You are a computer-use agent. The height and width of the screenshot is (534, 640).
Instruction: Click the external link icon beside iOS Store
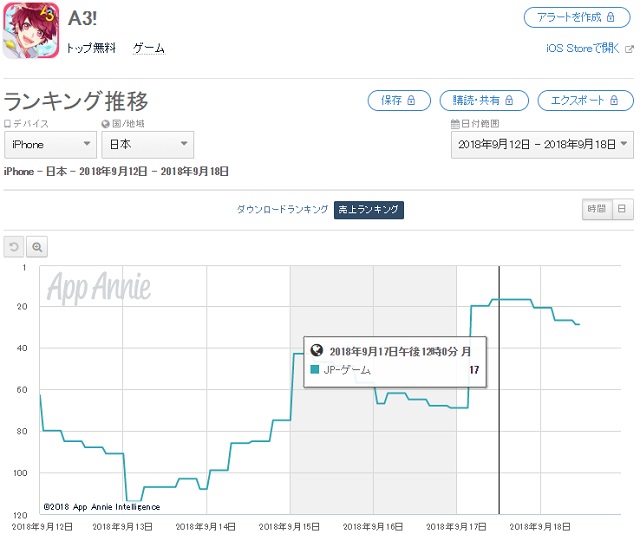[627, 48]
